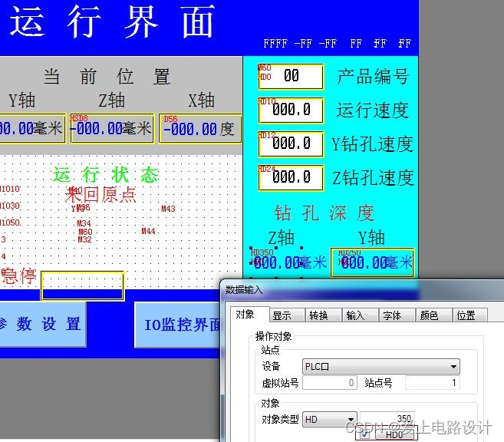Click the FFFF text in header
Image resolution: width=504 pixels, height=442 pixels.
275,44
